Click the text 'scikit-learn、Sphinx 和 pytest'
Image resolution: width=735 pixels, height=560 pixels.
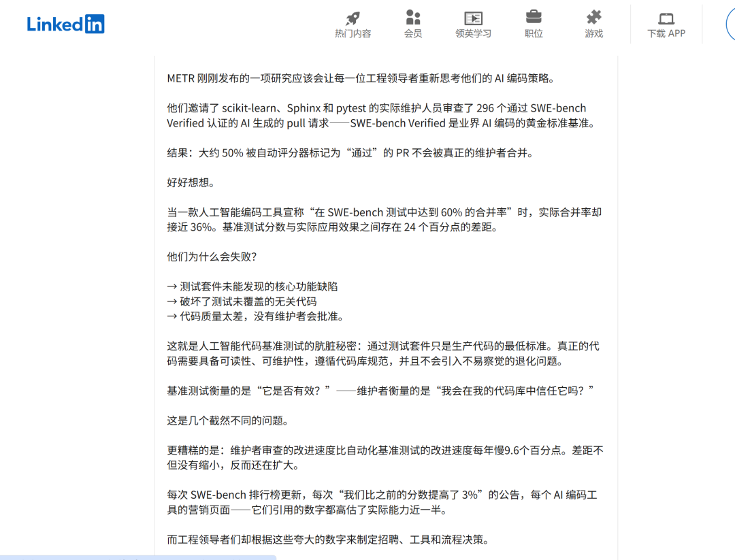coord(294,108)
